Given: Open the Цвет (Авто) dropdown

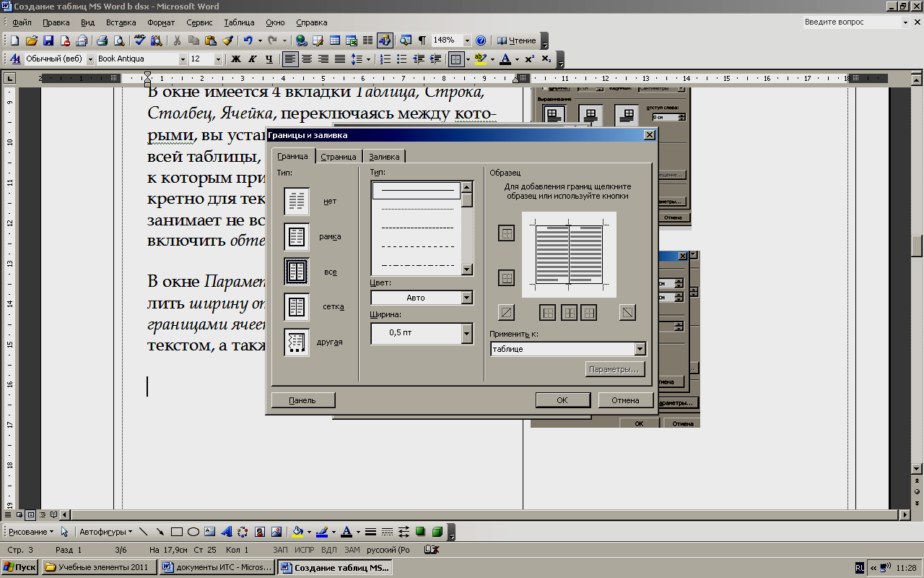Looking at the screenshot, I should tap(466, 298).
